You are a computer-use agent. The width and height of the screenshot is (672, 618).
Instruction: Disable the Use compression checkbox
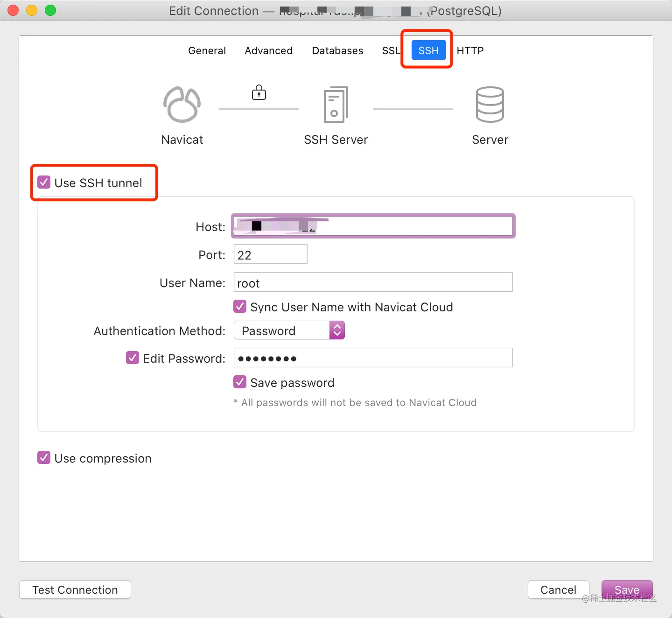44,457
